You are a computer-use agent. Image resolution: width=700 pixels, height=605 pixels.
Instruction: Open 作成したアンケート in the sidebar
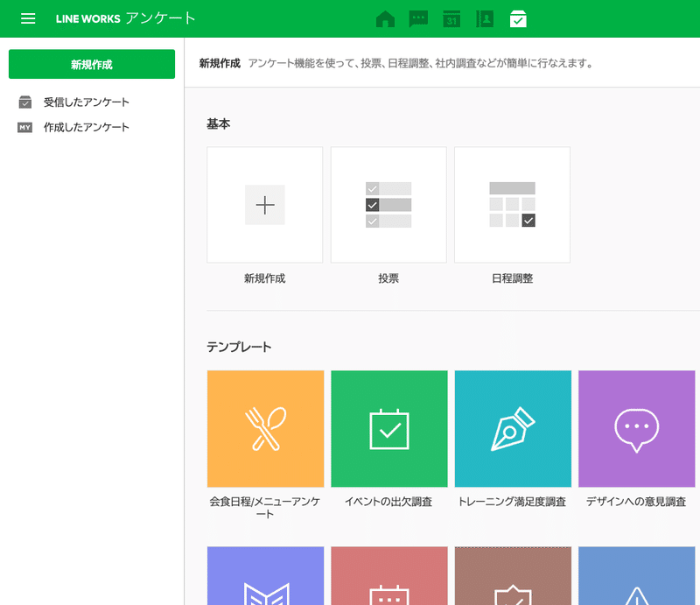pyautogui.click(x=86, y=127)
